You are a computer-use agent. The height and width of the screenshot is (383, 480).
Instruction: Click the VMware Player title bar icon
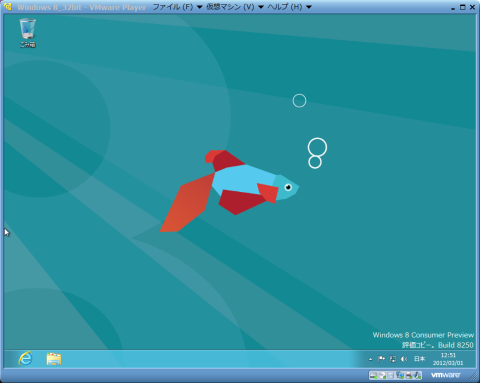(x=8, y=7)
